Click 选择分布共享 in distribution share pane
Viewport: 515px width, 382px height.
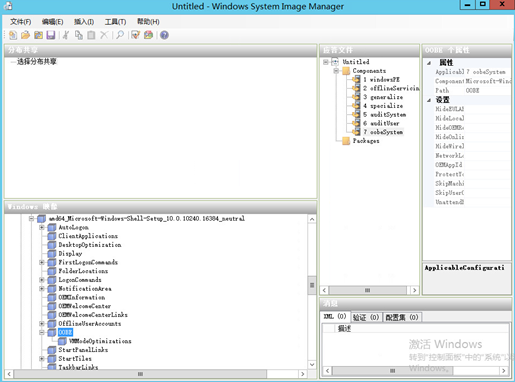[x=37, y=61]
